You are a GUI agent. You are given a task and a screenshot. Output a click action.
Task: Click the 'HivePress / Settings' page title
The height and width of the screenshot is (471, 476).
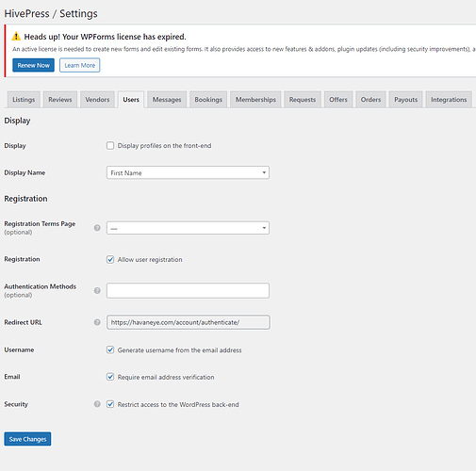[x=51, y=13]
